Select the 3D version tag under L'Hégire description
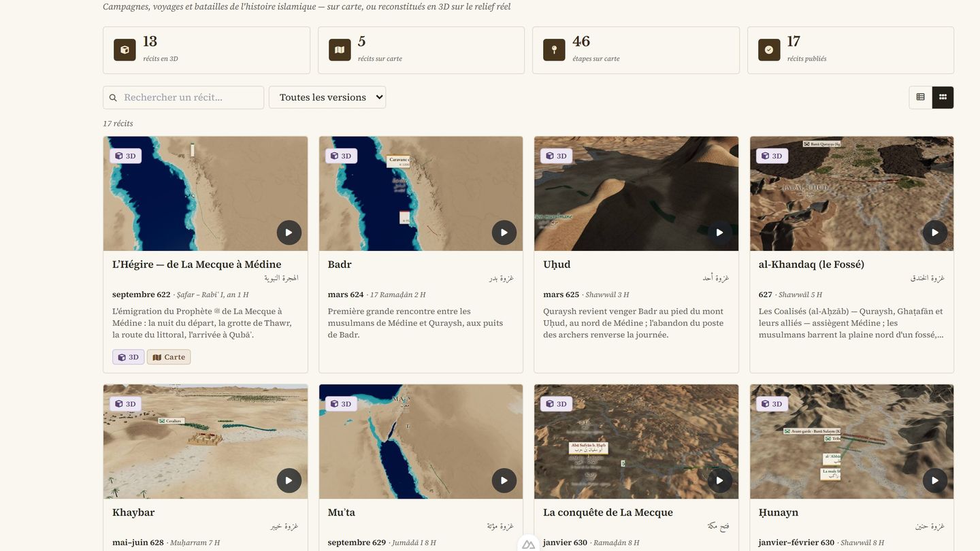The image size is (980, 551). pyautogui.click(x=128, y=357)
